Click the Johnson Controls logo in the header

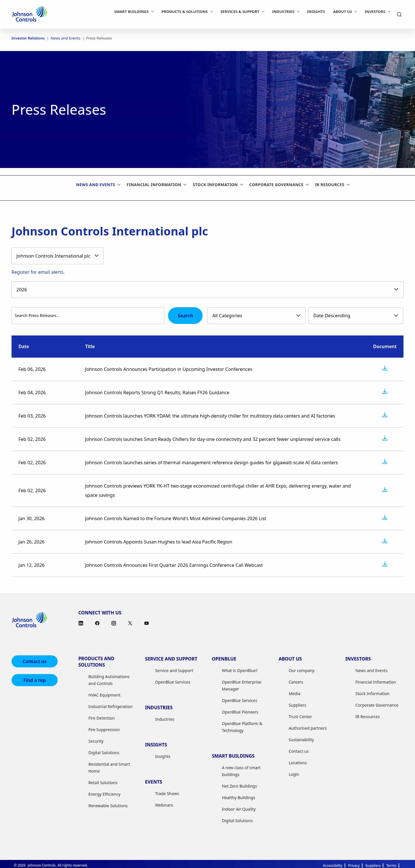[30, 14]
